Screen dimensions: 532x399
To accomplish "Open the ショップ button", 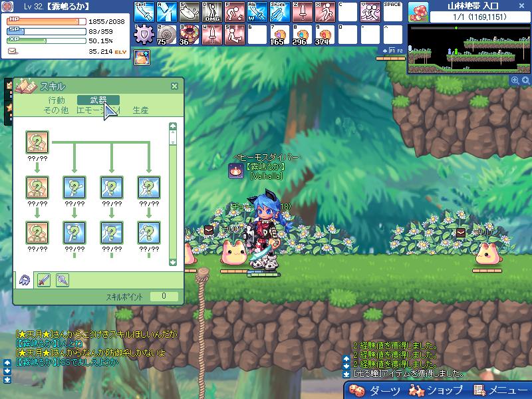I will [436, 390].
